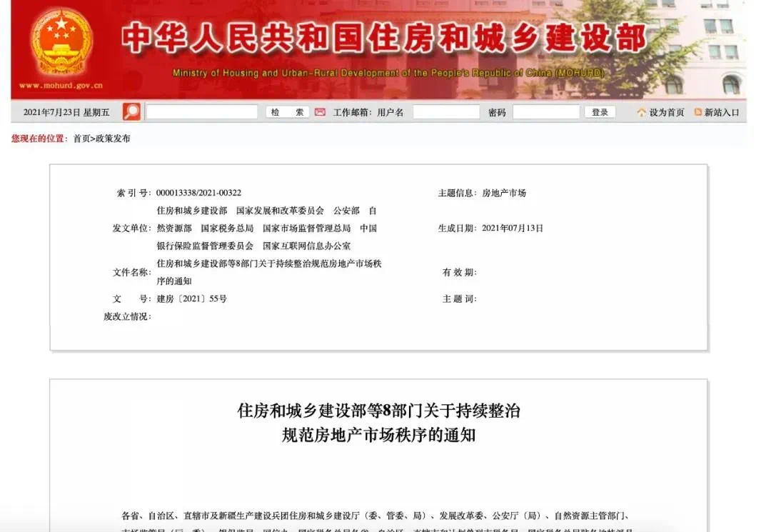771x532 pixels.
Task: Click the orange feed icon beside 新站入口
Action: (x=697, y=112)
